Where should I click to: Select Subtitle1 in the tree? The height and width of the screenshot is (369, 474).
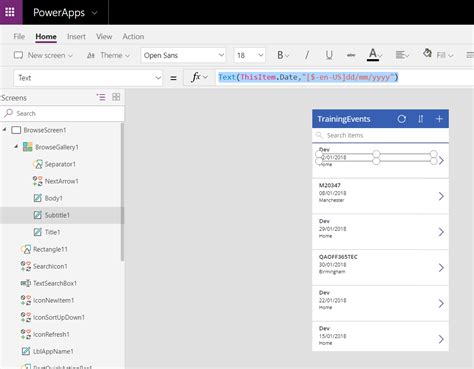[57, 215]
